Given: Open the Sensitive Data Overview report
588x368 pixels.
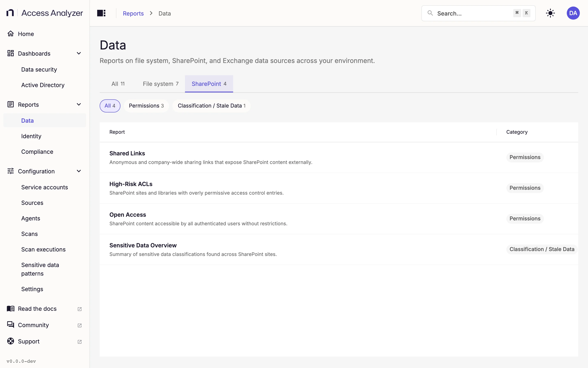Looking at the screenshot, I should point(339,249).
